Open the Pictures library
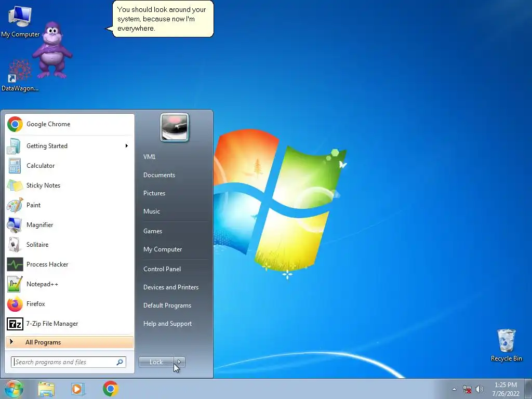The width and height of the screenshot is (532, 399). click(154, 193)
